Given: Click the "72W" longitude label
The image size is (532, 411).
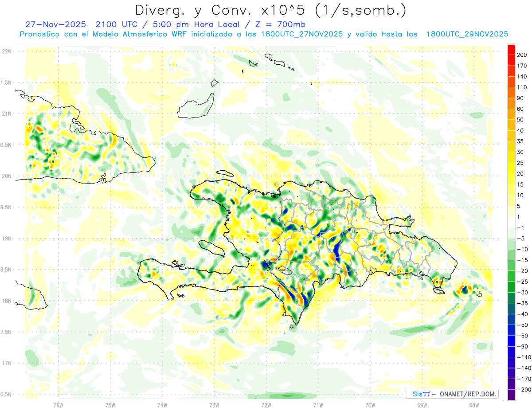Looking at the screenshot, I should (266, 405).
